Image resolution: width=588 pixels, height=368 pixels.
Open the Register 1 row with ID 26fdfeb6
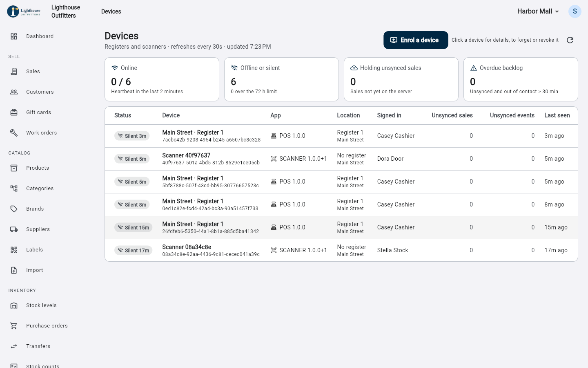click(341, 227)
